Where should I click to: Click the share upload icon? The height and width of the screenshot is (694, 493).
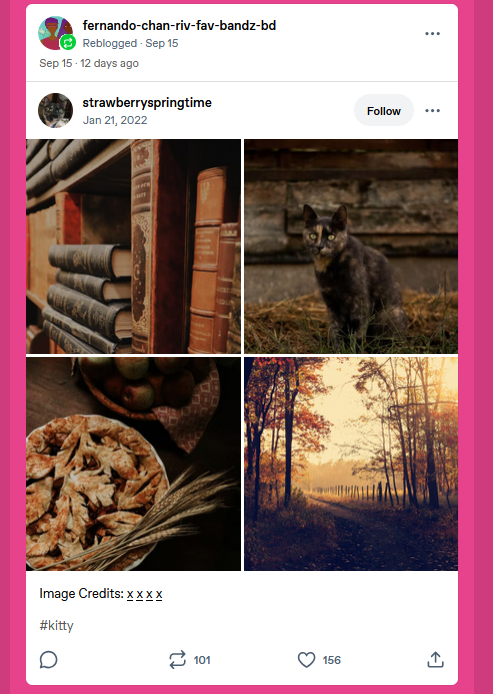tap(435, 659)
